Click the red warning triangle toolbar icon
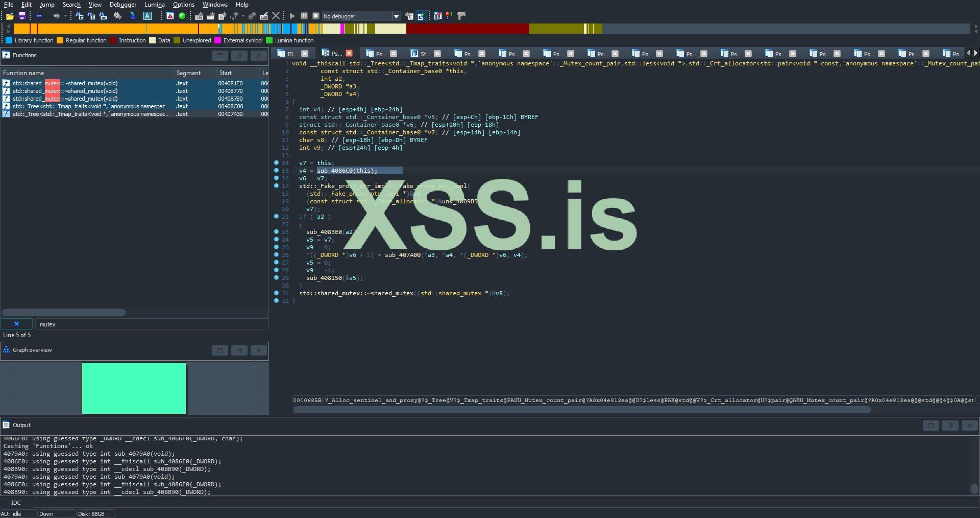 pyautogui.click(x=170, y=16)
